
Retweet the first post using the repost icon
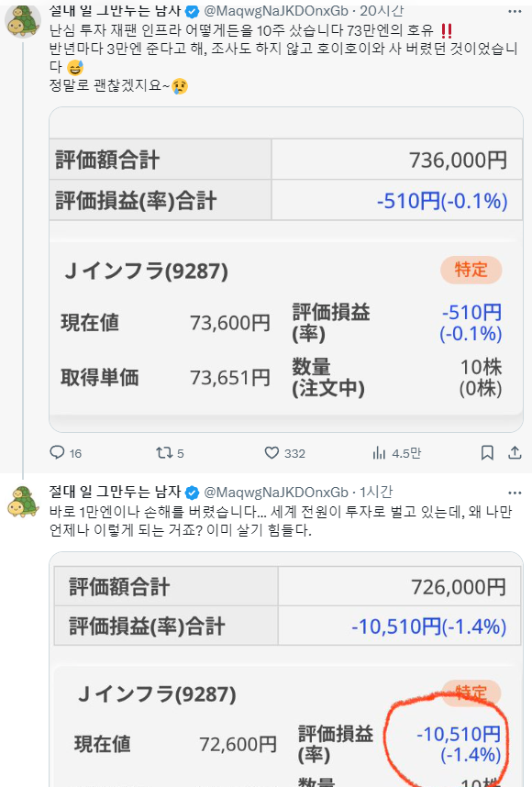click(x=165, y=453)
